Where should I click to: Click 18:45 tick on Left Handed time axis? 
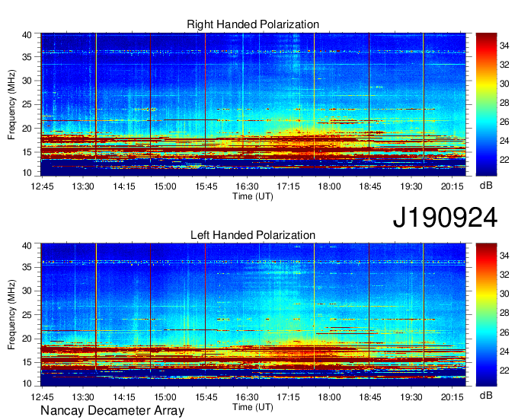370,397
